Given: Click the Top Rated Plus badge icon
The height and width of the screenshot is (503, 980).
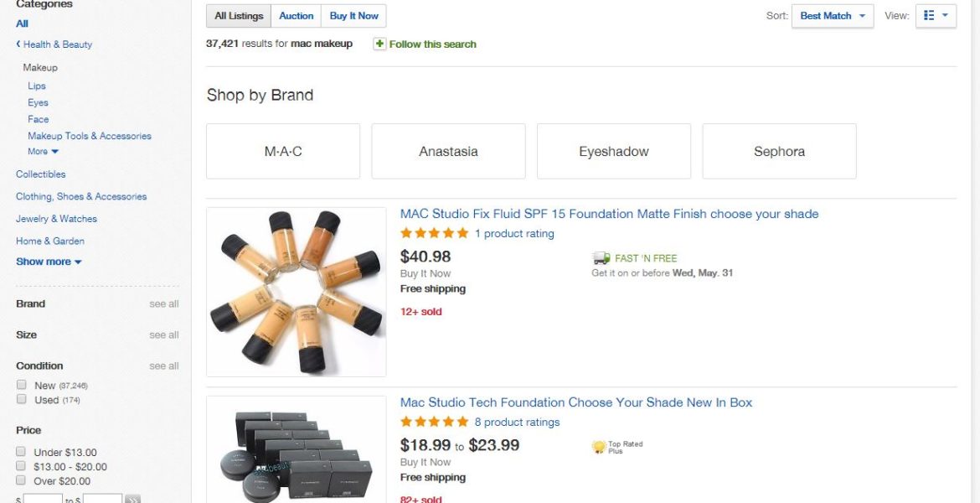Looking at the screenshot, I should click(599, 448).
